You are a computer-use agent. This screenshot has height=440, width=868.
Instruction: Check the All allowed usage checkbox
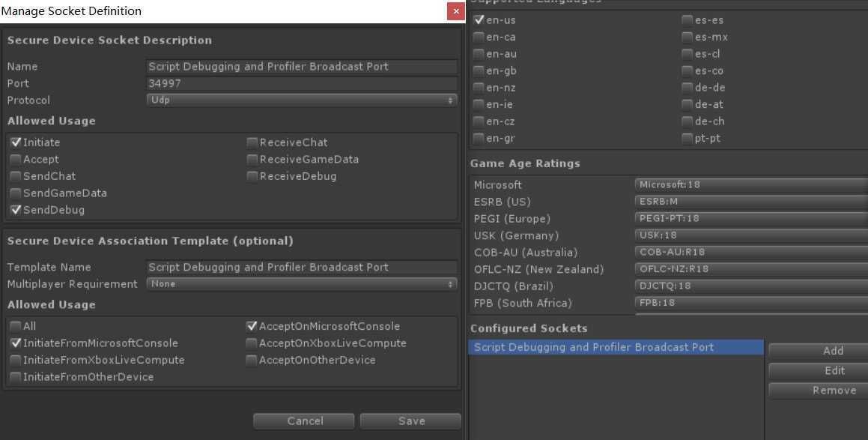point(16,326)
